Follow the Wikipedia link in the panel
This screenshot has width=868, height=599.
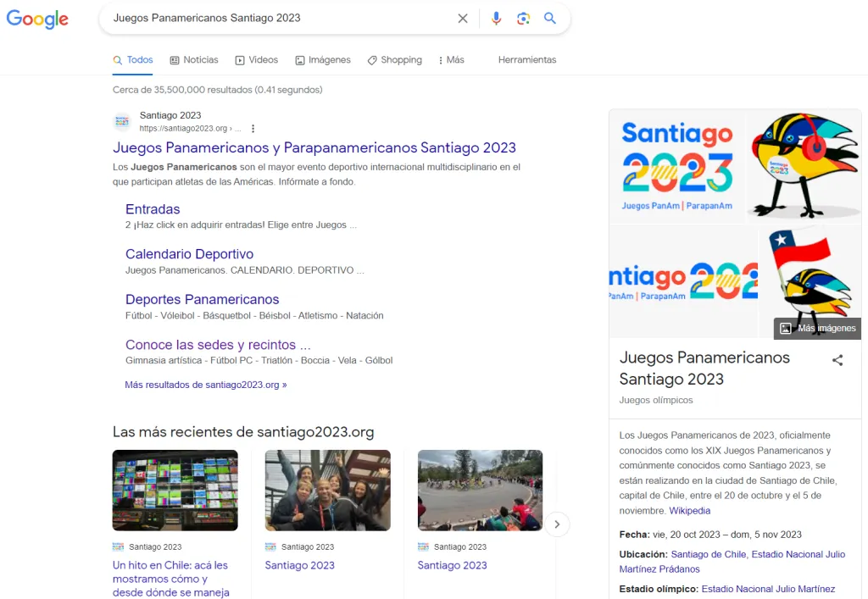[x=689, y=511]
